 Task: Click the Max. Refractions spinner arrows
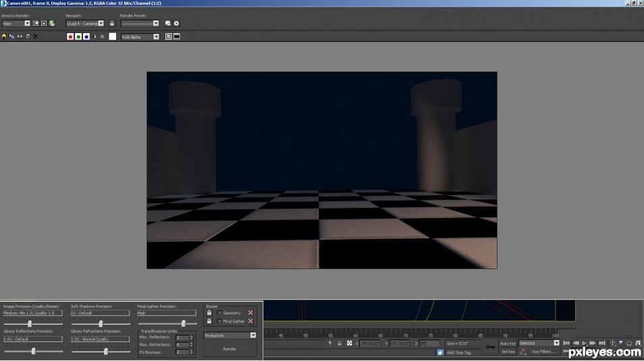[192, 345]
